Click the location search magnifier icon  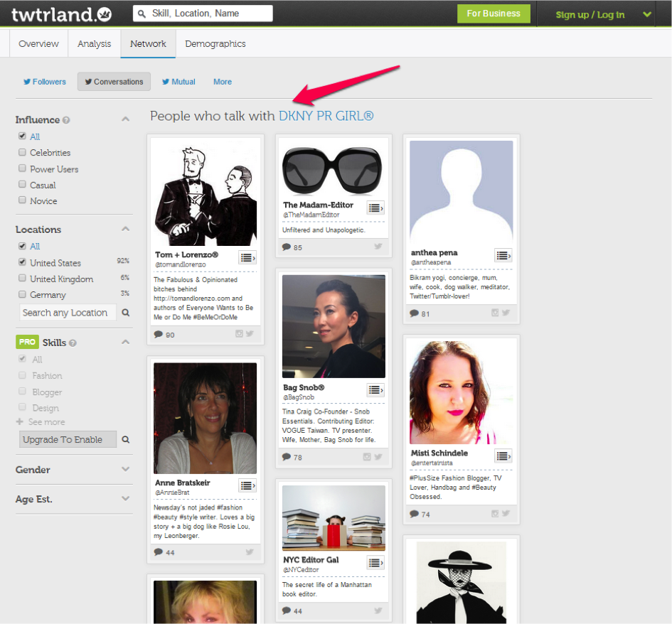(x=126, y=313)
